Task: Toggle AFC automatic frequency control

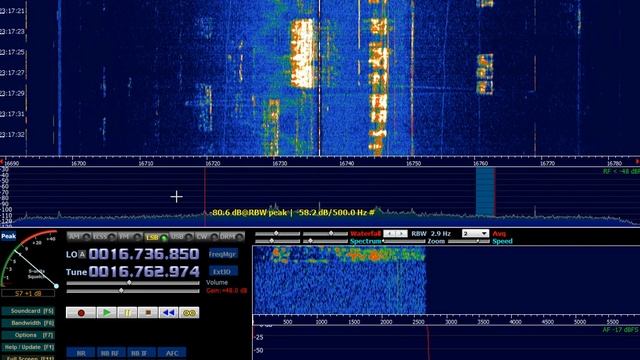Action: [172, 353]
